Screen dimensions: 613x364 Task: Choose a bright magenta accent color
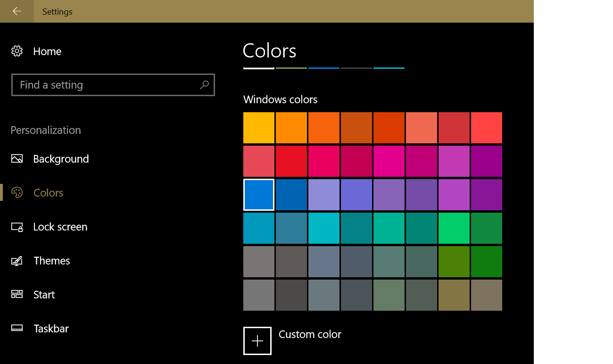389,161
